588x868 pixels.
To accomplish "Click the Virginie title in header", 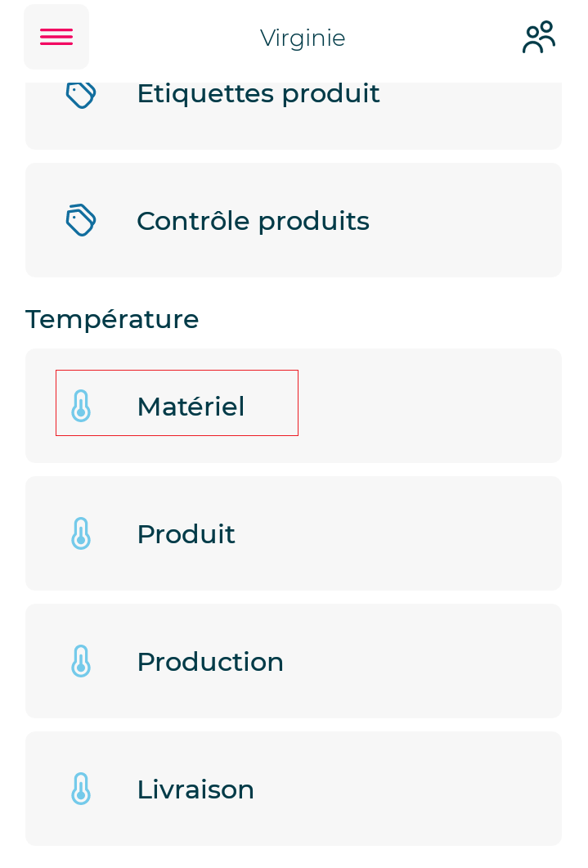I will [x=303, y=38].
